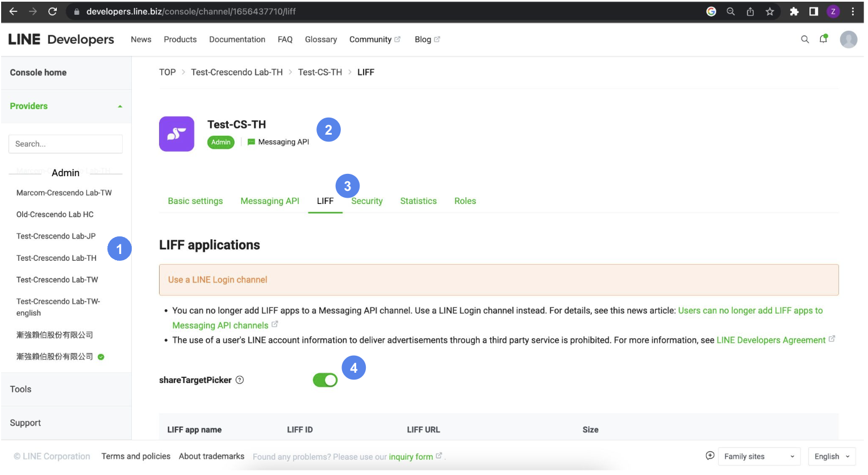Click the browser forward arrow
The image size is (868, 475).
coord(33,11)
